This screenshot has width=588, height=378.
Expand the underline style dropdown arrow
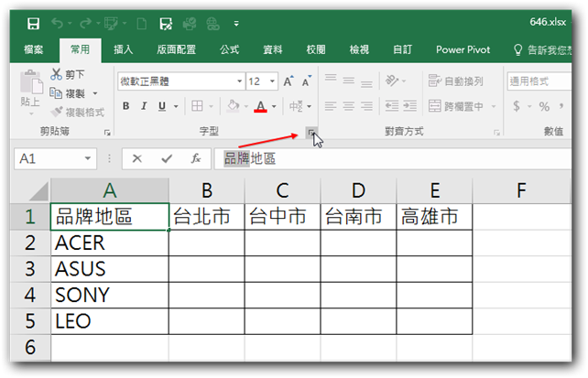tap(176, 106)
